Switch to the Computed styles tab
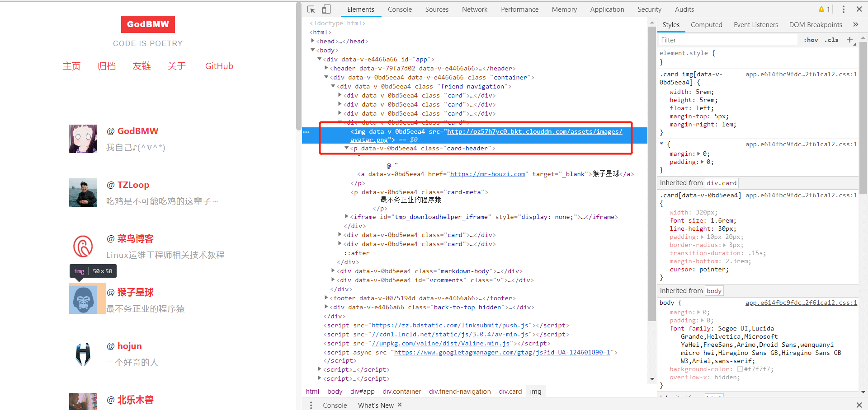The height and width of the screenshot is (410, 868). (x=706, y=24)
